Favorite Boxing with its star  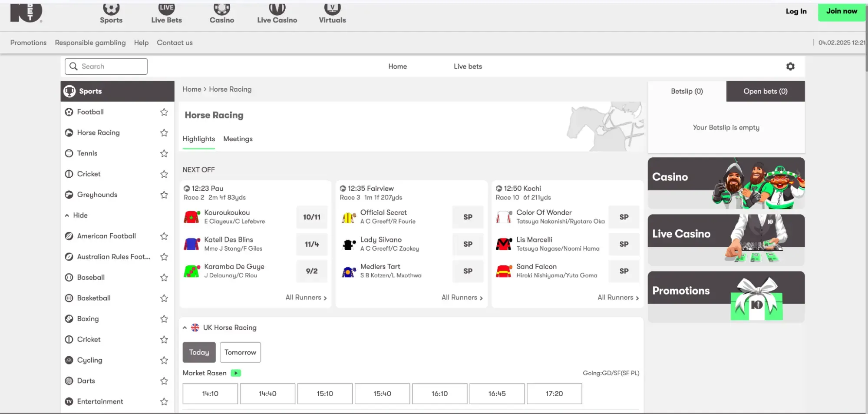point(164,319)
